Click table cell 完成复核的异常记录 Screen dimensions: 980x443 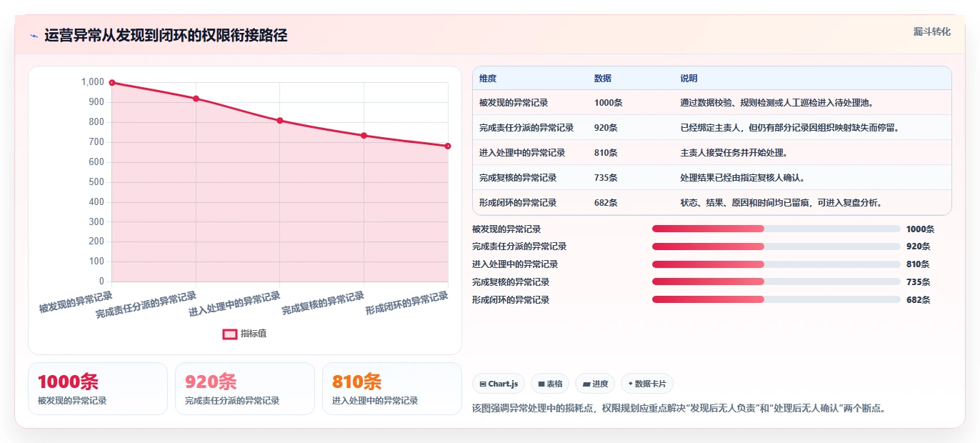(518, 178)
